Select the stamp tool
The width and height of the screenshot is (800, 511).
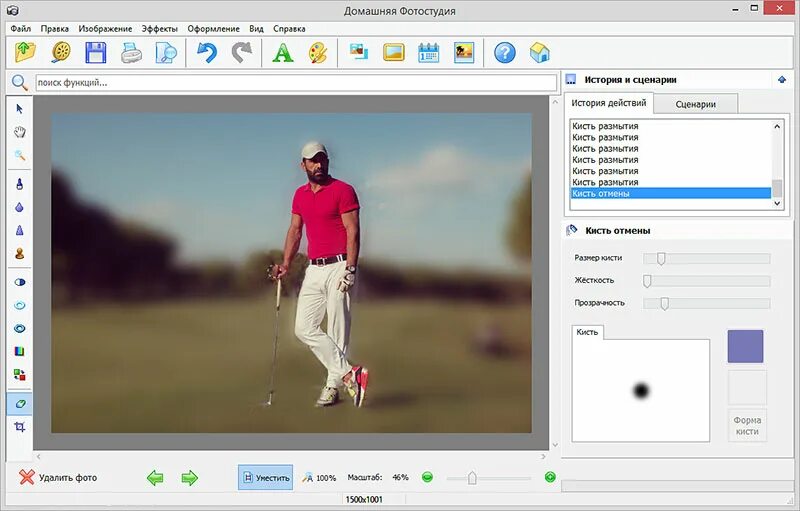19,253
